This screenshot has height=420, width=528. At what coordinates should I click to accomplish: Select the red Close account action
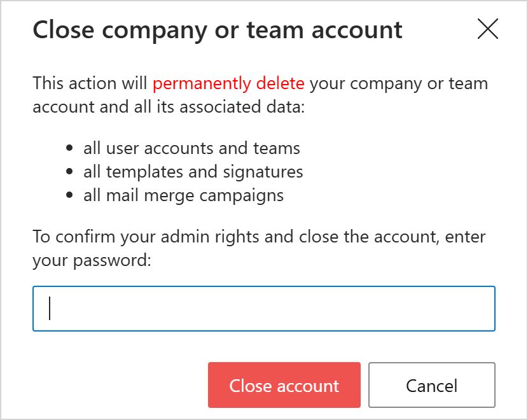[x=284, y=385]
